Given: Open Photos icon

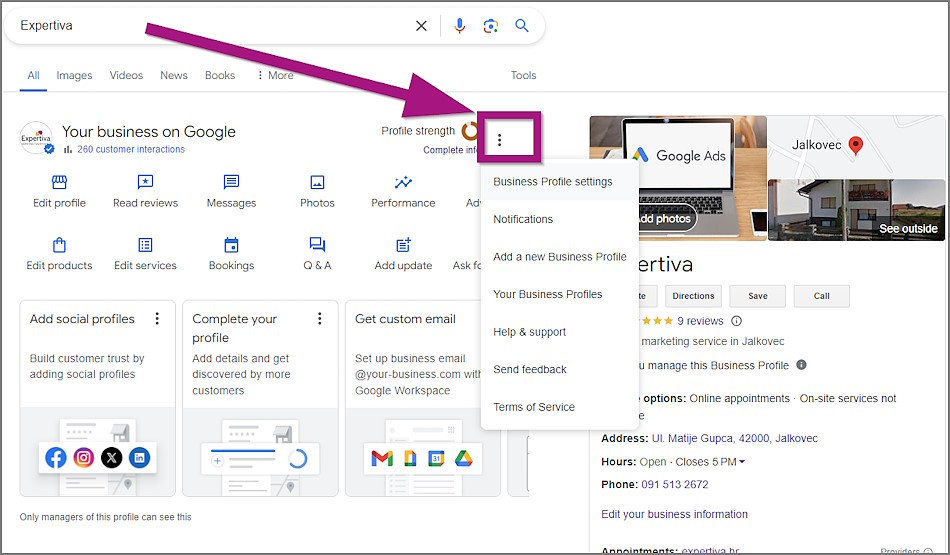Looking at the screenshot, I should (317, 182).
